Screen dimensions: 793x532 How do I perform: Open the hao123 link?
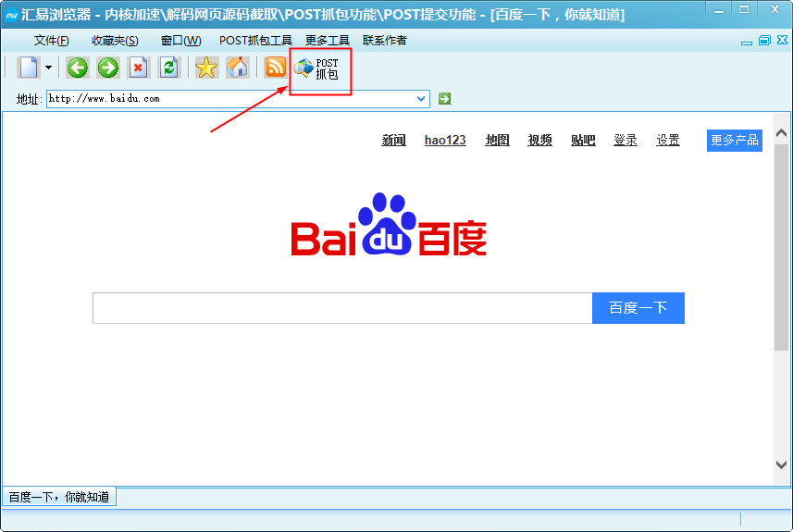[x=445, y=140]
